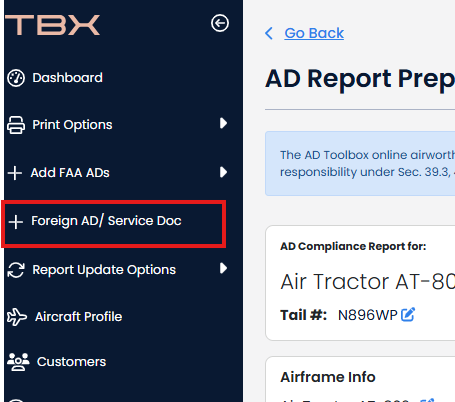Click the Print Options printer icon
The height and width of the screenshot is (402, 455).
point(16,125)
